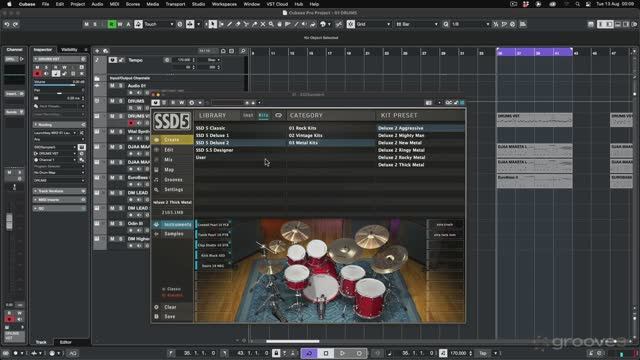Click the Redo arrow in Cubase toolbar
Image resolution: width=640 pixels, height=360 pixels.
coord(16,24)
